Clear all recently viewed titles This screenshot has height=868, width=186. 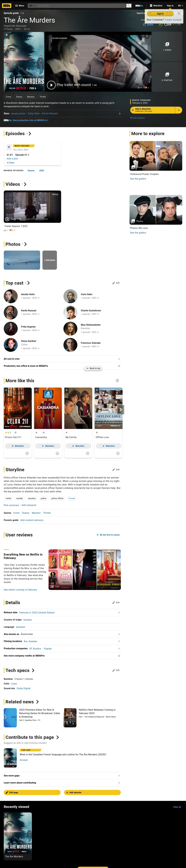click(177, 807)
